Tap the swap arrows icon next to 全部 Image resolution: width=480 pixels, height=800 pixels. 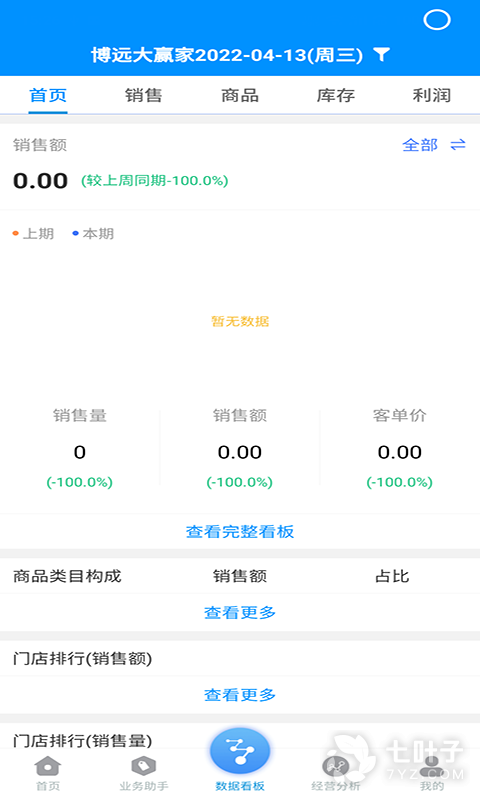(x=458, y=145)
